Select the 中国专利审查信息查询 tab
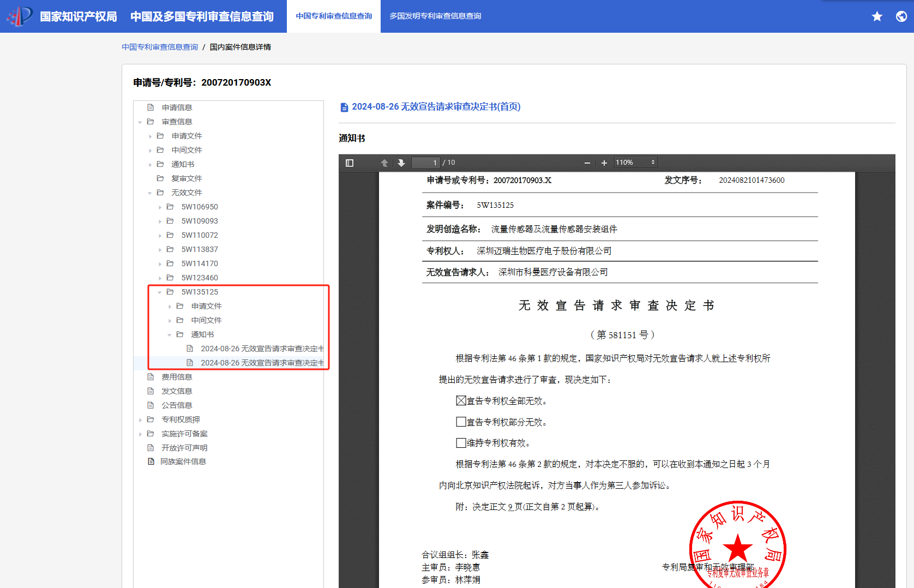The height and width of the screenshot is (588, 914). click(x=334, y=16)
